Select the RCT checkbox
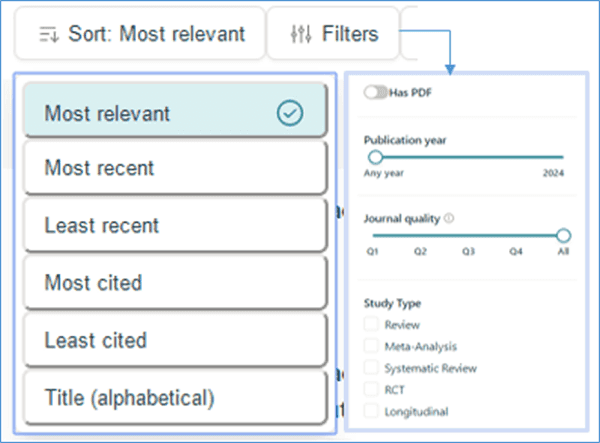600x443 pixels. tap(371, 389)
